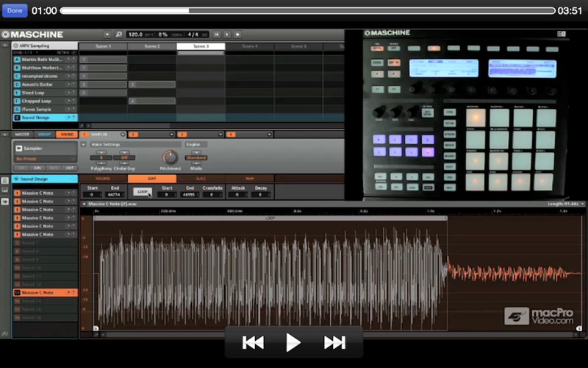The height and width of the screenshot is (368, 588).
Task: Play the tutorial video
Action: [293, 342]
